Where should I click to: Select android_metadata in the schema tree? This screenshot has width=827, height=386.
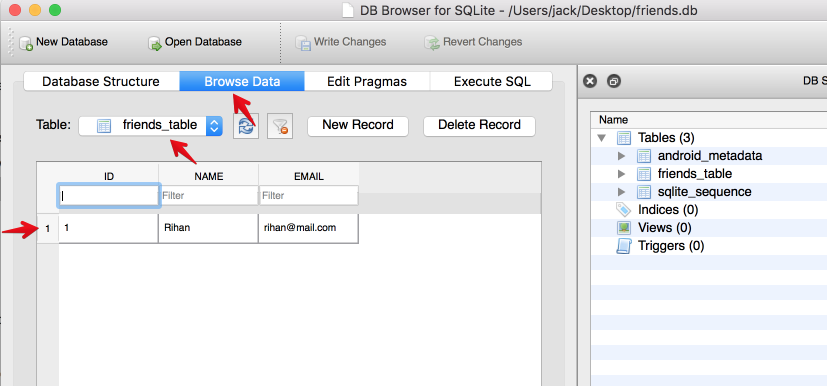coord(710,156)
